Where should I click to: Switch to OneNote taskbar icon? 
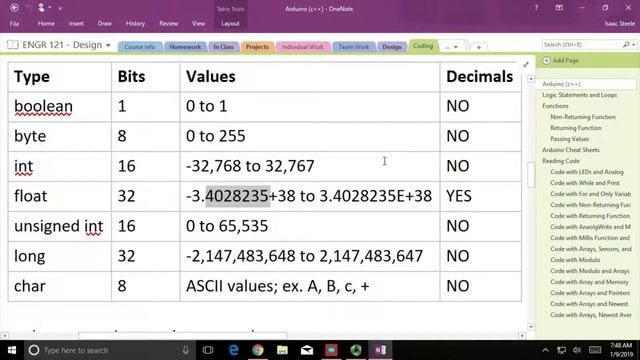pyautogui.click(x=380, y=350)
